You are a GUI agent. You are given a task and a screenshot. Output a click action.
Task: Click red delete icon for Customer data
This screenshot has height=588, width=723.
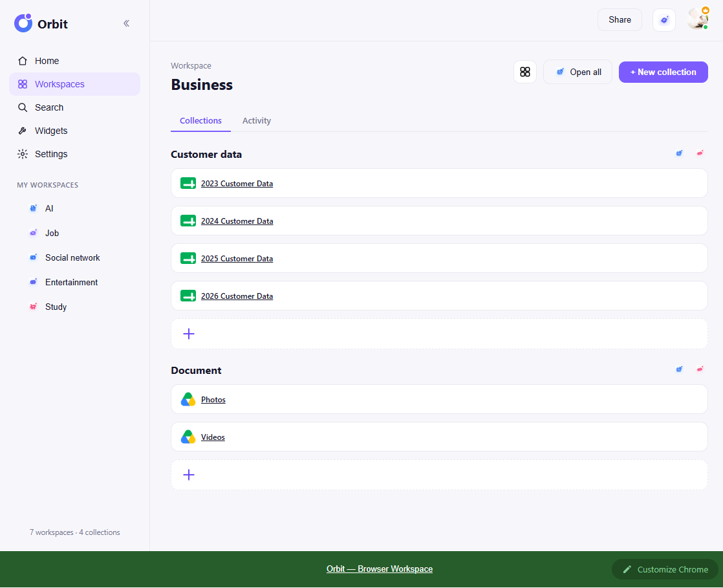(x=700, y=153)
